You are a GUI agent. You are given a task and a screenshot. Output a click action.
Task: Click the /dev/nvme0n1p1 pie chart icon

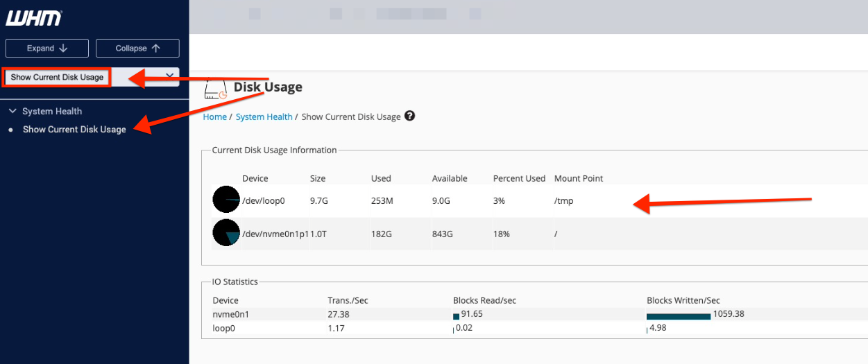(226, 233)
